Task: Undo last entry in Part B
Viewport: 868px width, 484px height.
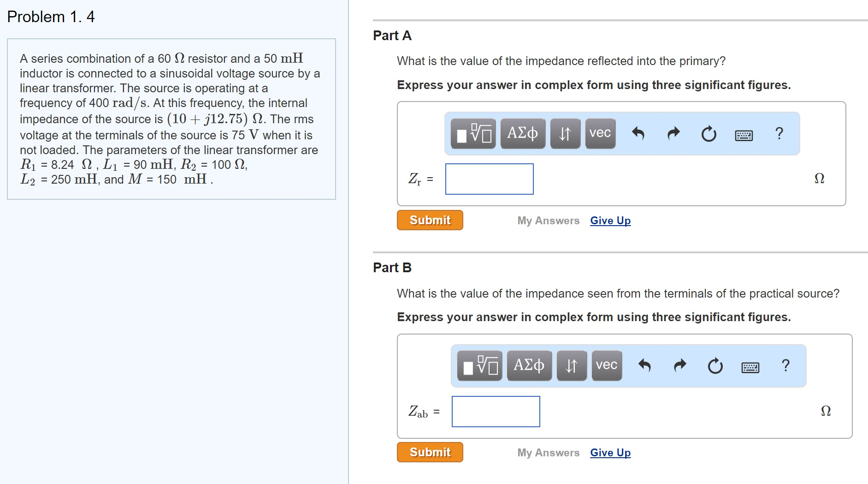Action: pos(644,366)
